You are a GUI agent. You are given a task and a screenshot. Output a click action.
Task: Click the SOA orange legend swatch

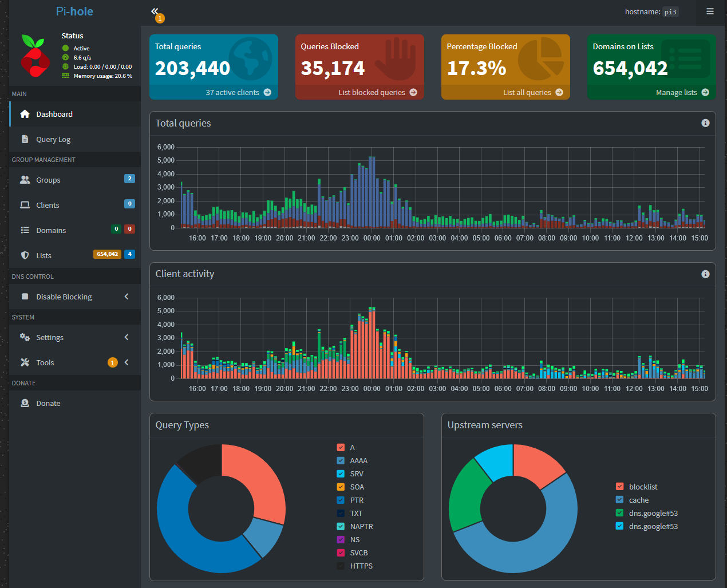click(341, 487)
